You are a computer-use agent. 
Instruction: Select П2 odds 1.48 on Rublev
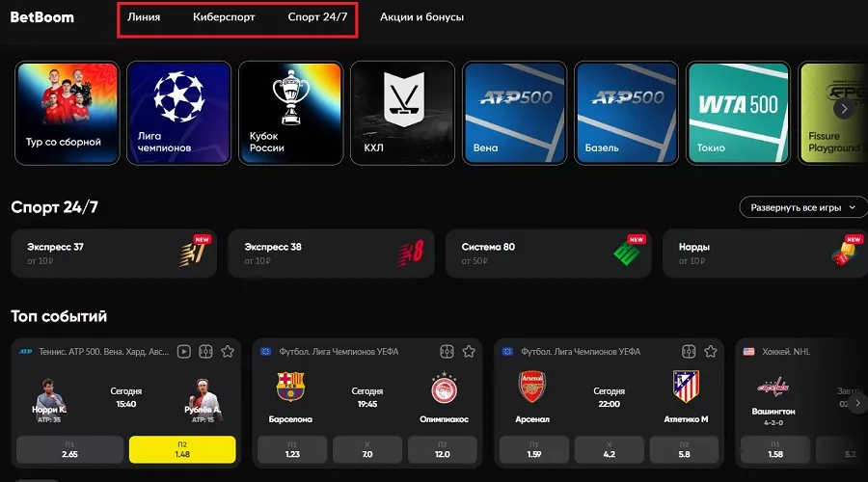[182, 449]
